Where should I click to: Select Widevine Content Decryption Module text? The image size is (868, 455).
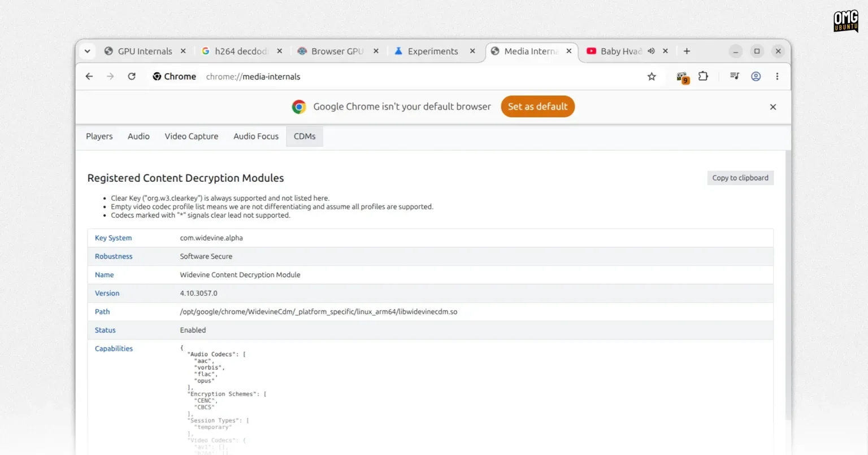[240, 275]
